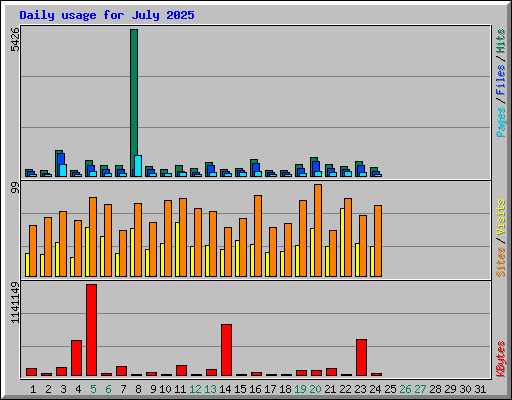This screenshot has width=512, height=400.
Task: Click the cyan Pages legend label
Action: pyautogui.click(x=500, y=122)
